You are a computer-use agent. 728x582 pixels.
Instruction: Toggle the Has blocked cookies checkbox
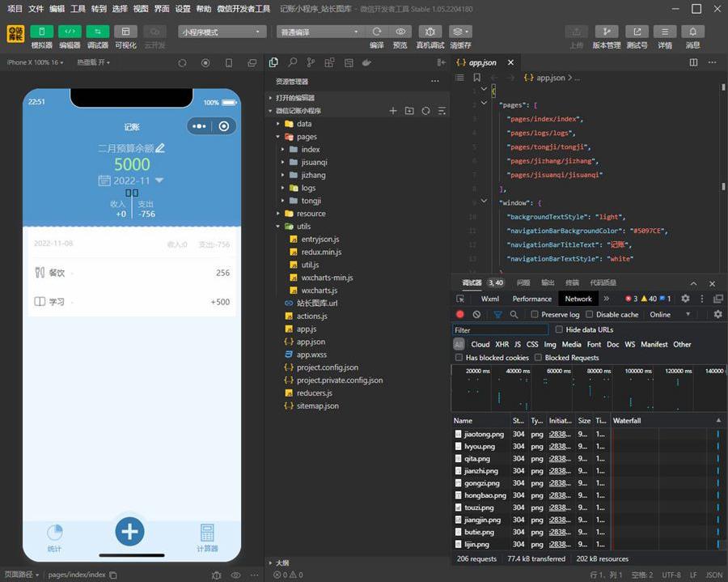(x=459, y=358)
